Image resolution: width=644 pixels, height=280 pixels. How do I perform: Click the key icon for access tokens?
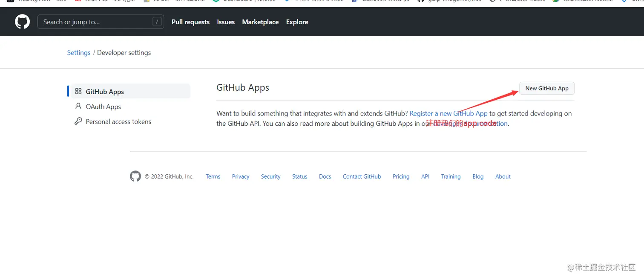click(78, 121)
